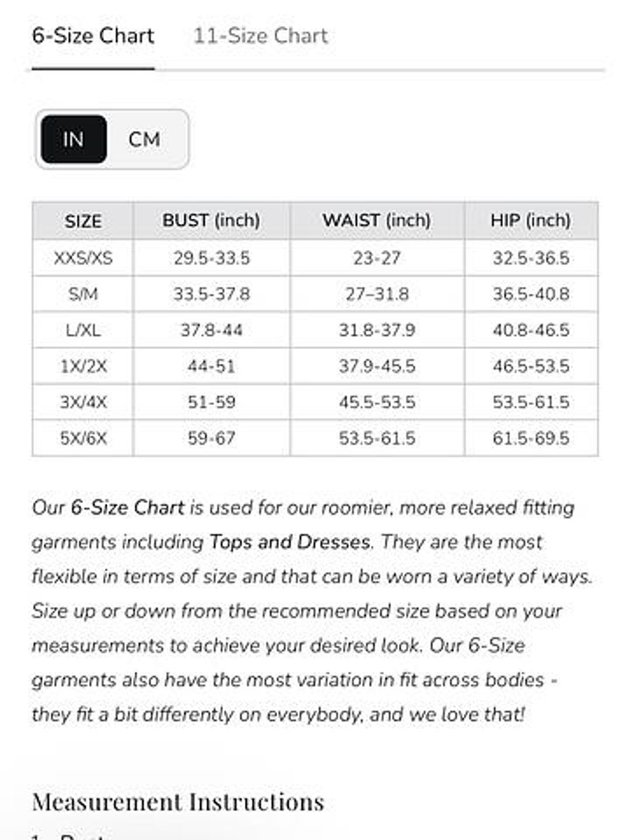Select the S/M size row label
Screen dimensions: 630x840
(83, 294)
